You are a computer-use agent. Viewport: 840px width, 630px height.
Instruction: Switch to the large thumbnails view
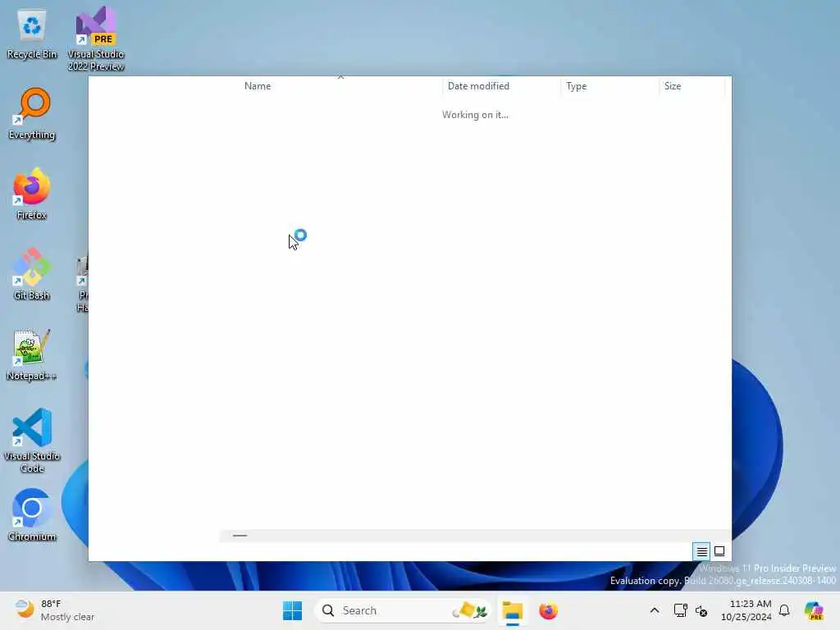click(x=719, y=551)
